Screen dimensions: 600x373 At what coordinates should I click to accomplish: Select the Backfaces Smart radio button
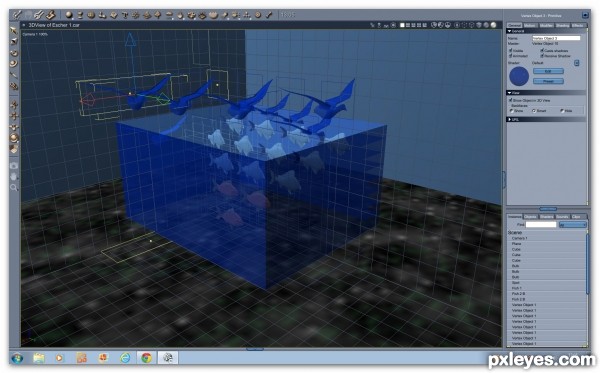click(534, 111)
